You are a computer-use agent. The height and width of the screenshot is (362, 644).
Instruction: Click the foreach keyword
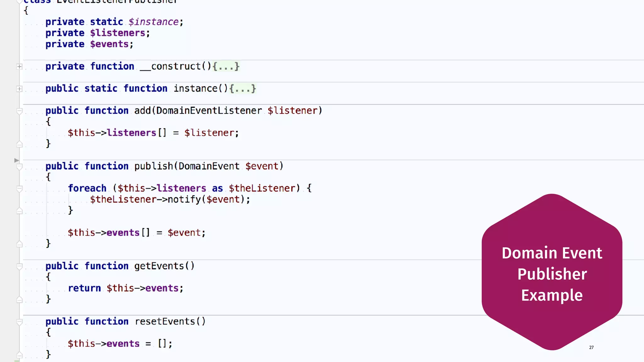point(87,188)
